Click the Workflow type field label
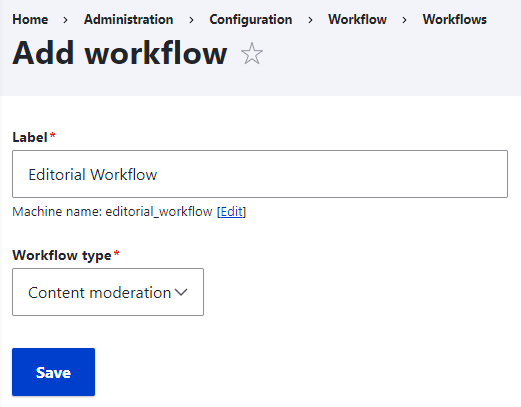The width and height of the screenshot is (521, 407). [x=62, y=255]
